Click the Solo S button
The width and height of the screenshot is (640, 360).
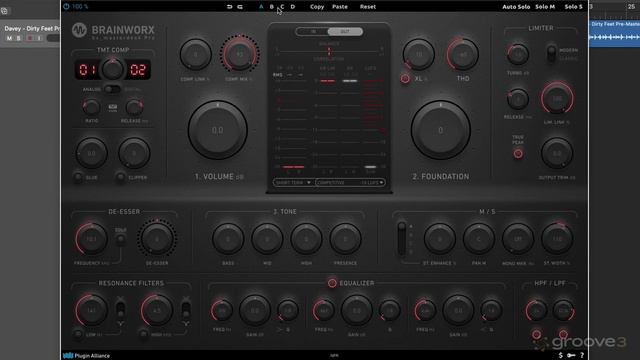(573, 7)
